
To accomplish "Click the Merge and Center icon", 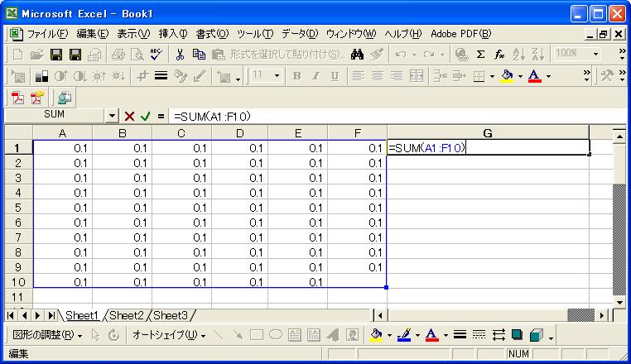I will [416, 75].
